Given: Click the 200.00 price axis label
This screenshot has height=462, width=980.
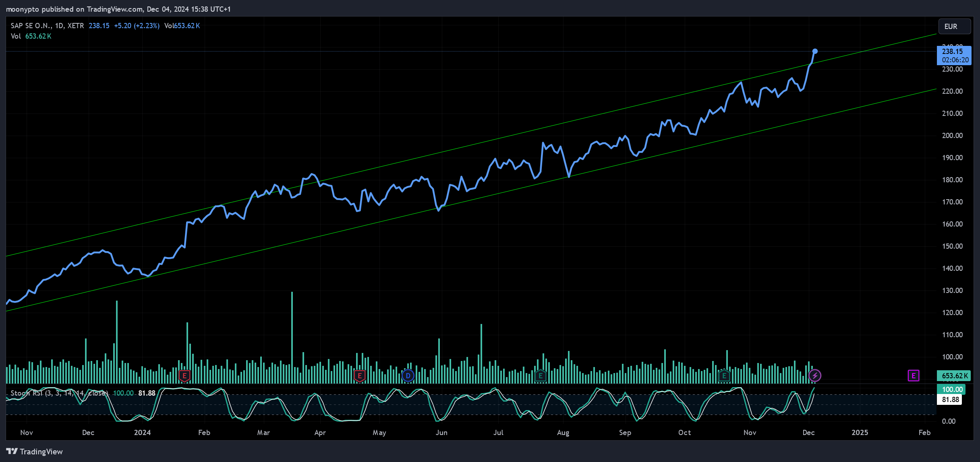Looking at the screenshot, I should pyautogui.click(x=953, y=136).
